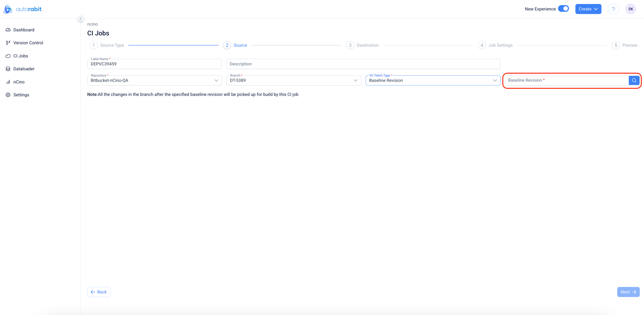Click into the Description input field
The image size is (644, 315).
tap(363, 64)
